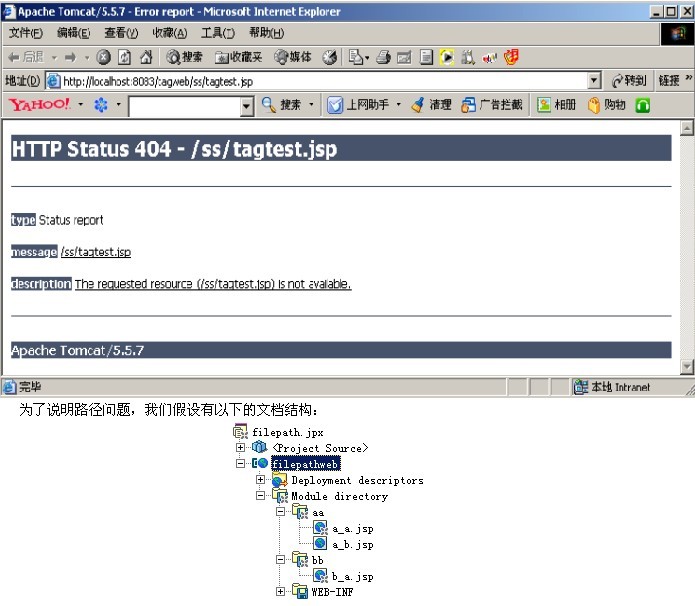The height and width of the screenshot is (606, 695).
Task: Click the Mail icon in toolbar
Action: 359,57
